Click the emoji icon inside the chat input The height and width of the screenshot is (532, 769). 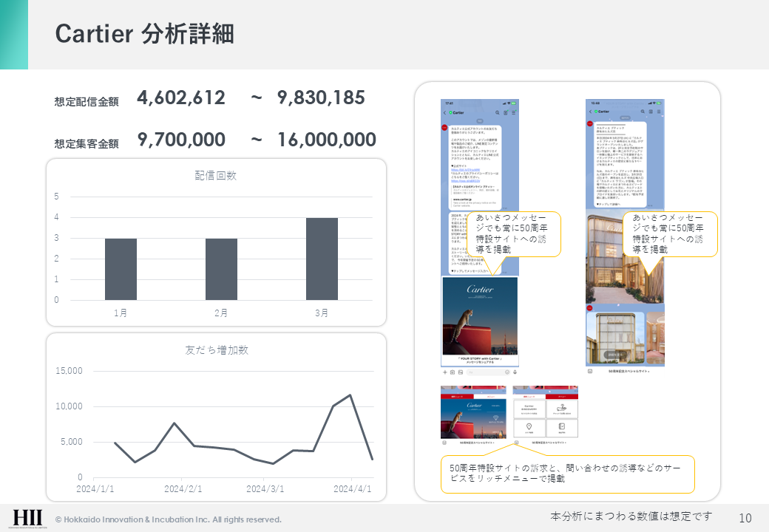[x=507, y=372]
